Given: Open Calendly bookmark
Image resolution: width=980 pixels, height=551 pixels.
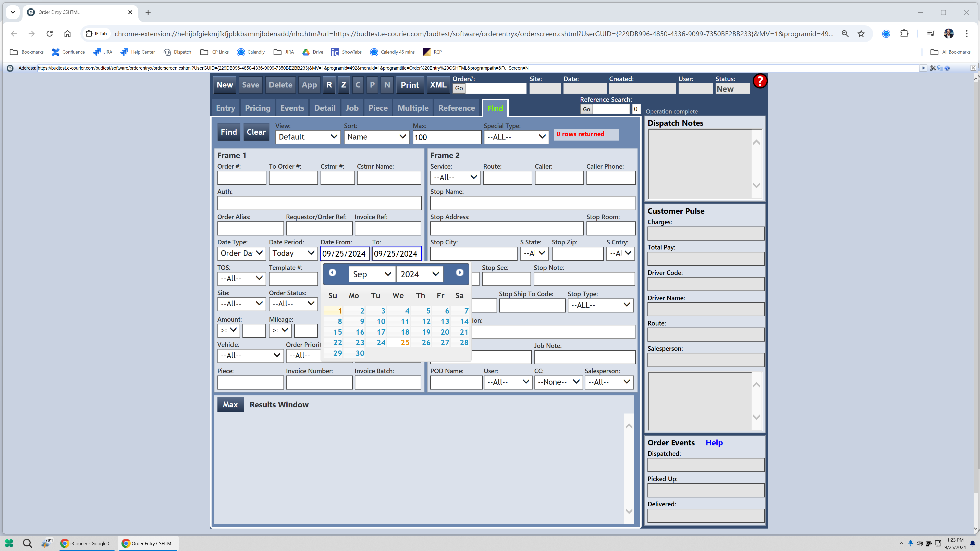Looking at the screenshot, I should [251, 52].
